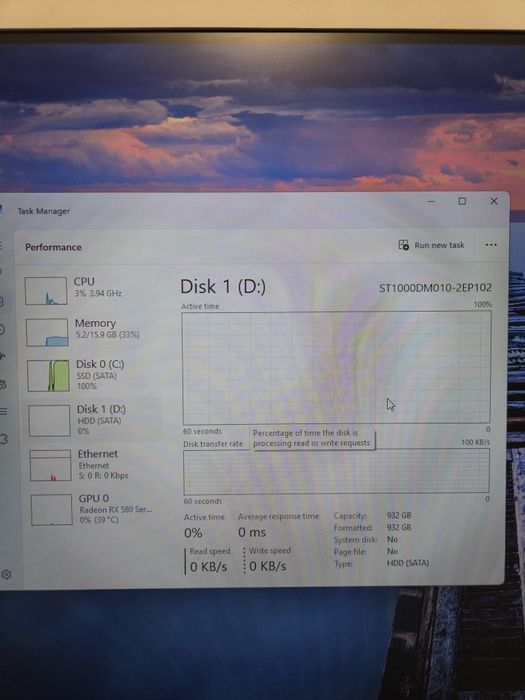Close the Task Manager window
The height and width of the screenshot is (700, 525).
click(494, 201)
